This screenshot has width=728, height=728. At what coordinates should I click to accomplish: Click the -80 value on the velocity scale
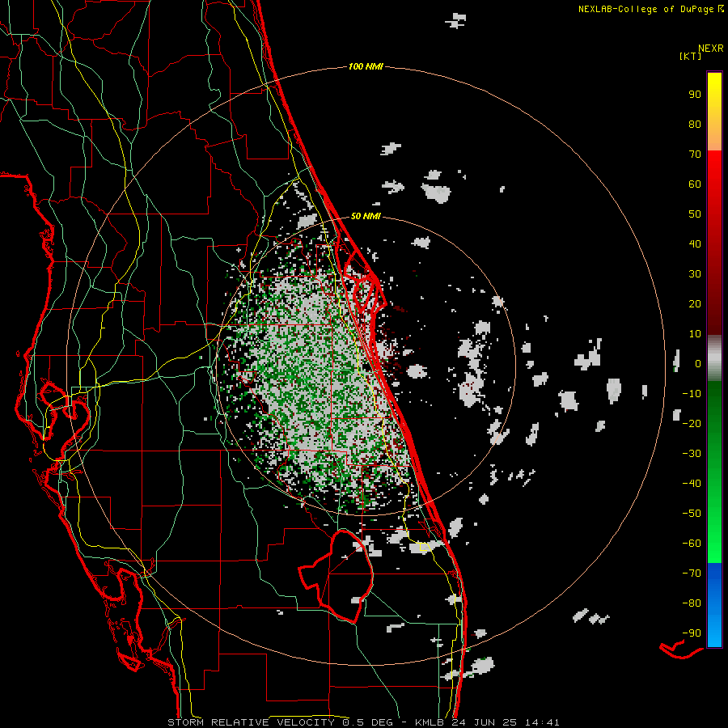[692, 603]
